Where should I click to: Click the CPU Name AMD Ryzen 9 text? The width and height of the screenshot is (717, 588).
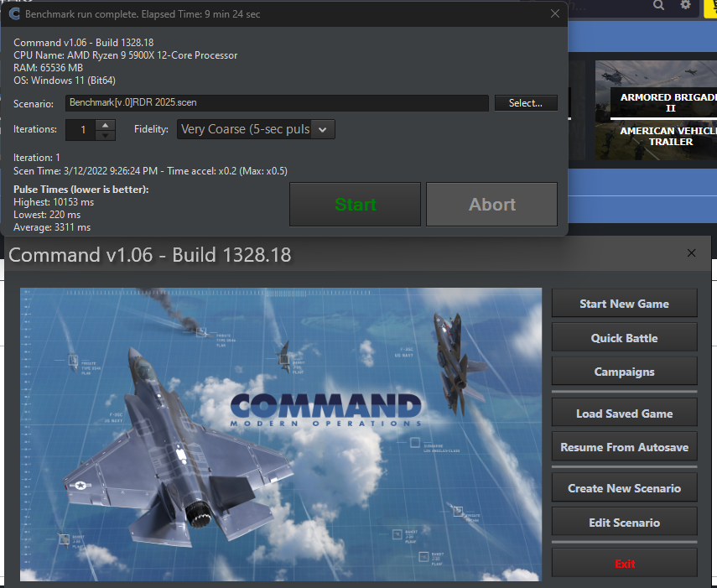tap(125, 55)
